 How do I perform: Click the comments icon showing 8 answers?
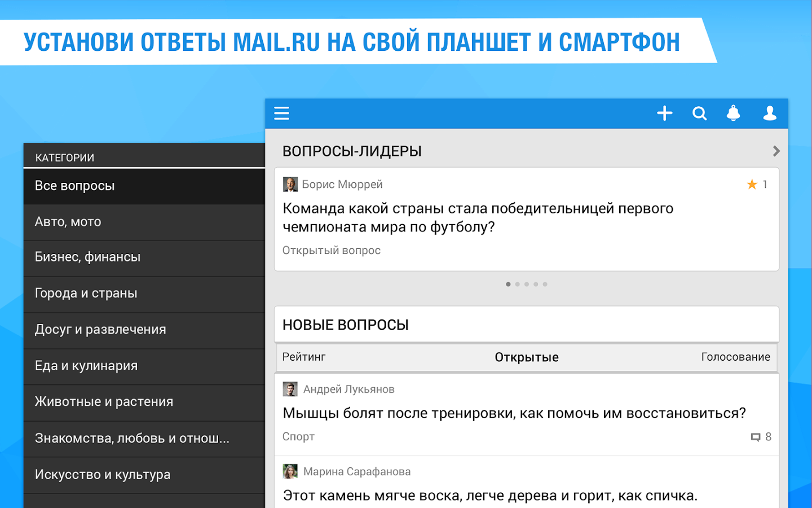click(756, 437)
